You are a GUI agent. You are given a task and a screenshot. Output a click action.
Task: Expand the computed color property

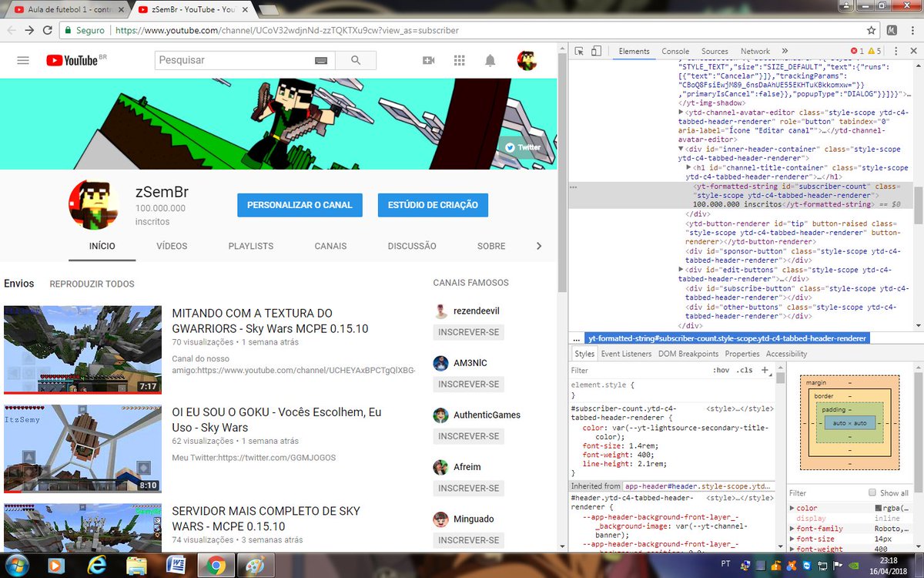(793, 509)
